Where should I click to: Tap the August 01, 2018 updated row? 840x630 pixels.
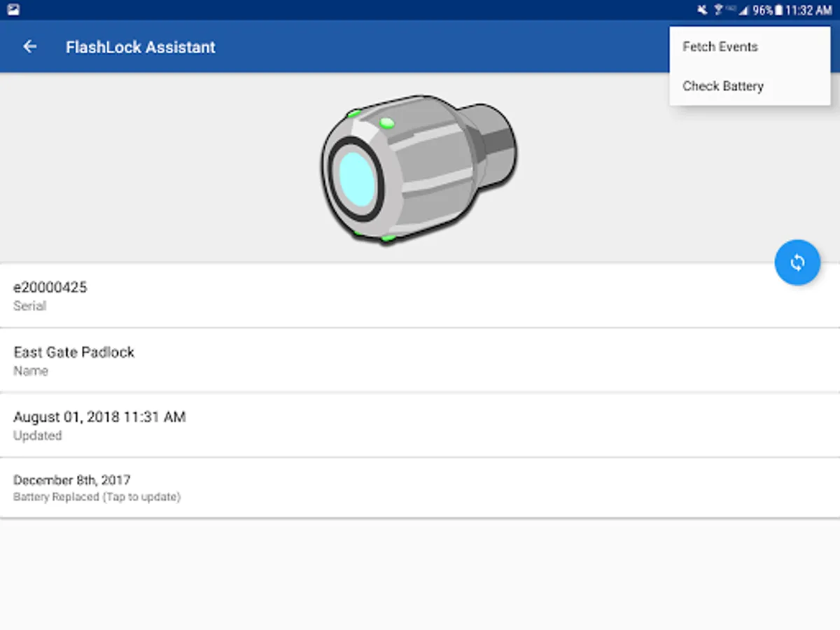tap(420, 425)
